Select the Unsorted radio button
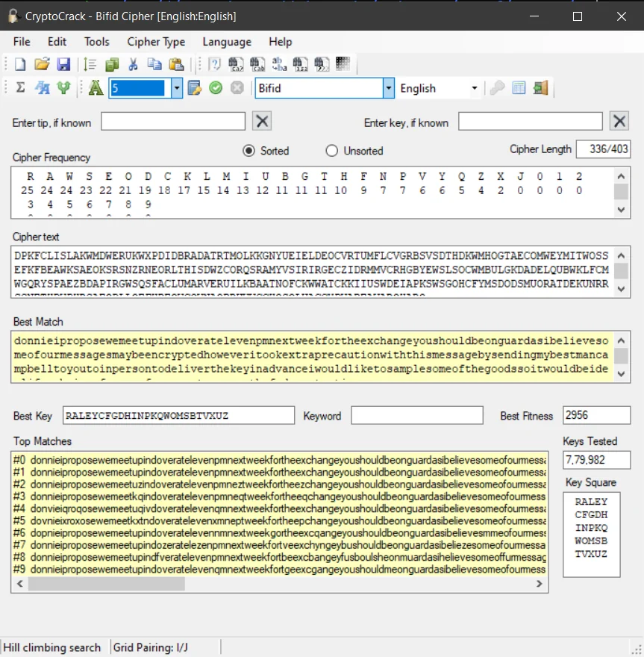The width and height of the screenshot is (644, 657). coord(331,151)
